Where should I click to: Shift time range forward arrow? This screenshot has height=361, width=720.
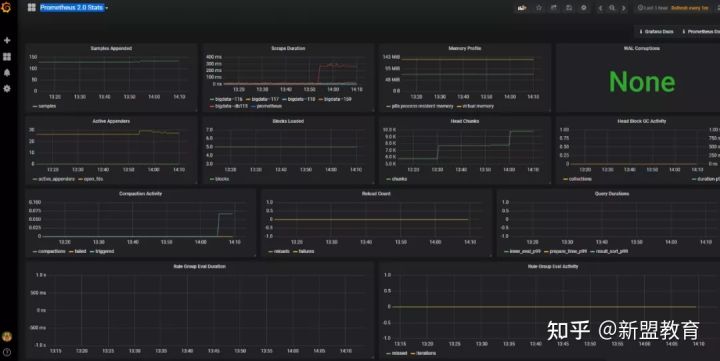point(624,8)
